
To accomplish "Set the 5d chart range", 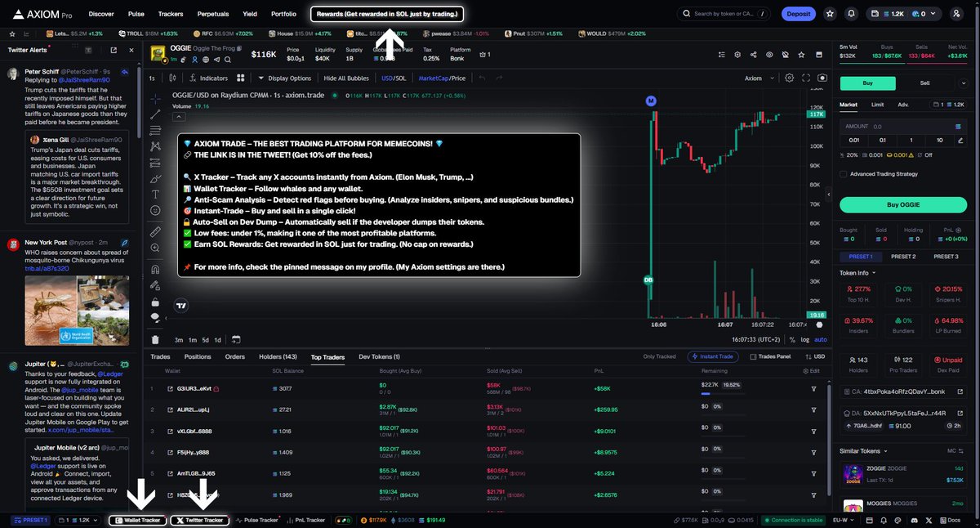I will click(206, 339).
